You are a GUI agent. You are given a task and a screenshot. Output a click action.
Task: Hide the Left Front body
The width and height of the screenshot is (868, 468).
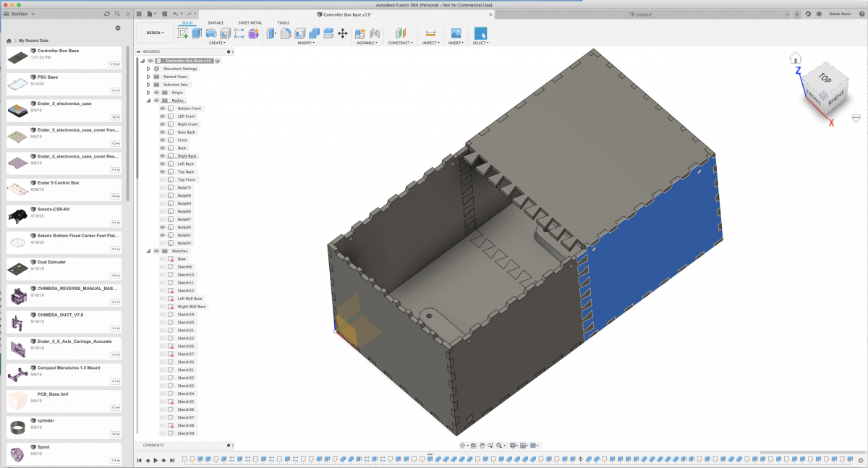click(x=163, y=116)
